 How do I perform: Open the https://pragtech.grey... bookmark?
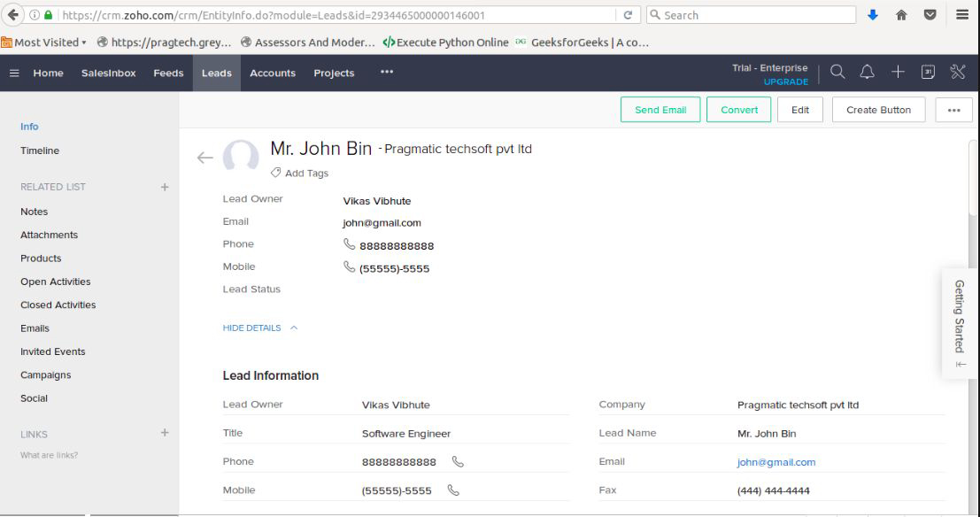point(165,42)
